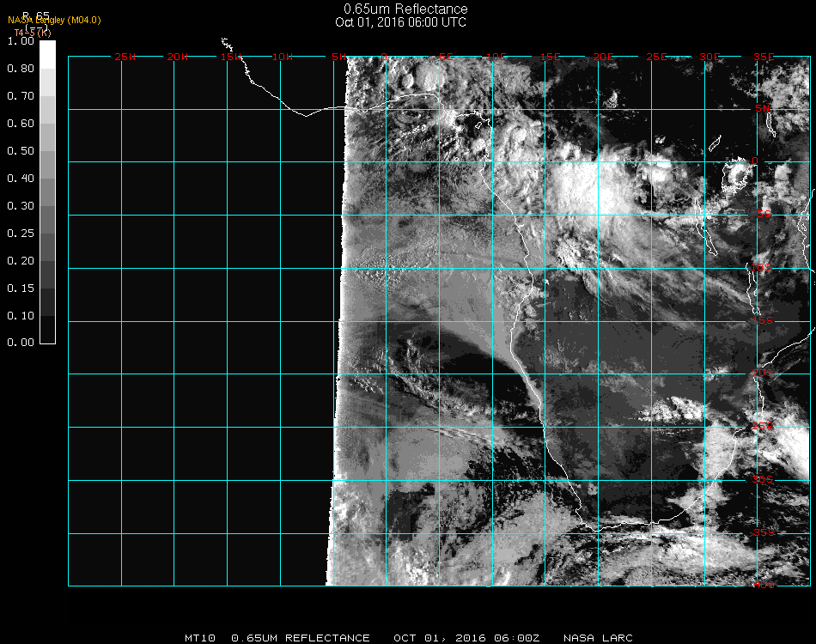Click the 25W longitude label
Image resolution: width=816 pixels, height=644 pixels.
(125, 57)
